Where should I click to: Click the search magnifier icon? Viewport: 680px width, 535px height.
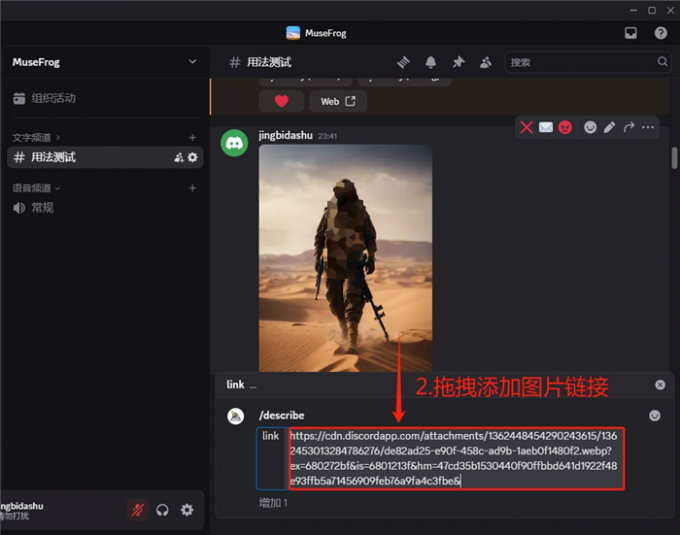662,62
